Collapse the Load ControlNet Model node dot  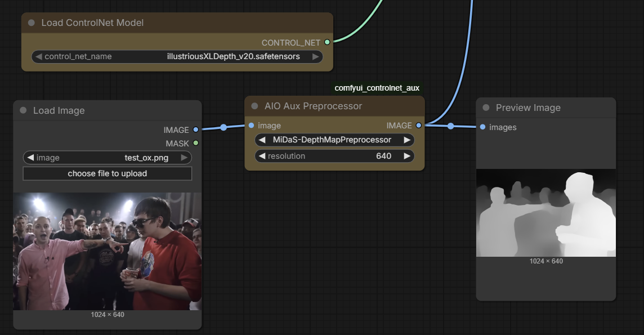(x=32, y=23)
